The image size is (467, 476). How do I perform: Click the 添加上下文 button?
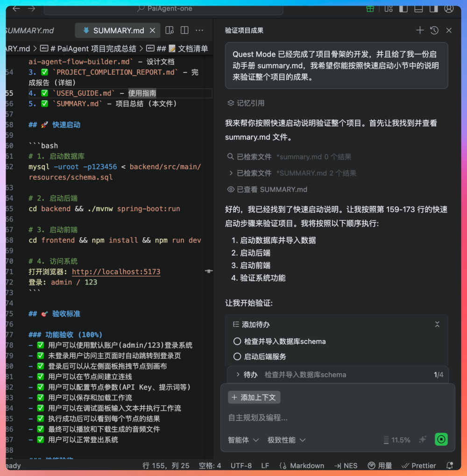[x=254, y=397]
